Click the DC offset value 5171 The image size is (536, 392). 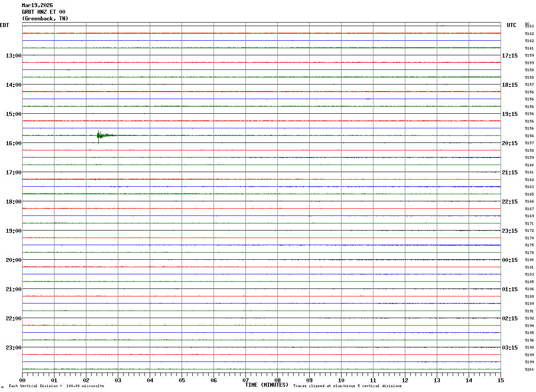coord(529,223)
